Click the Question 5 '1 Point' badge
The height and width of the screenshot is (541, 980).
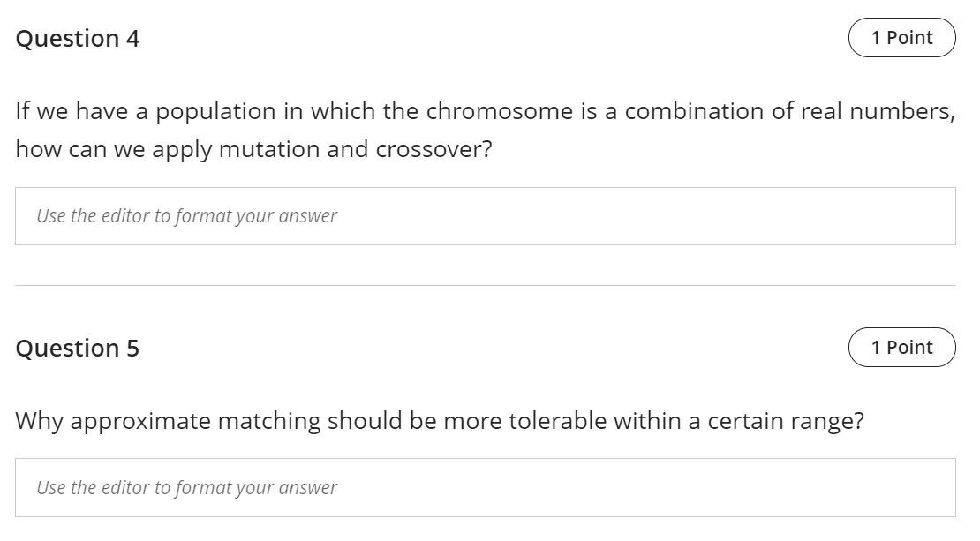[x=901, y=348]
